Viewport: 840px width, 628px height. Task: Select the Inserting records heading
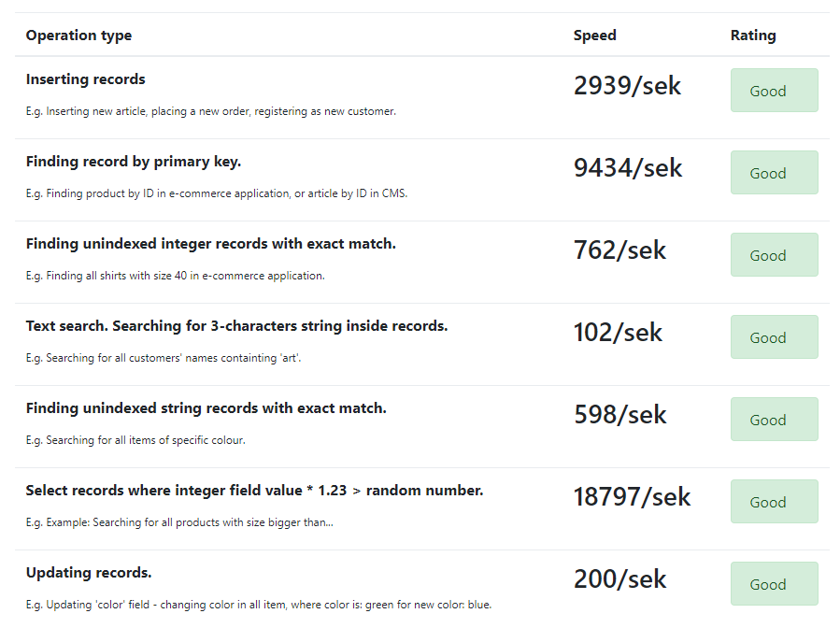coord(86,79)
